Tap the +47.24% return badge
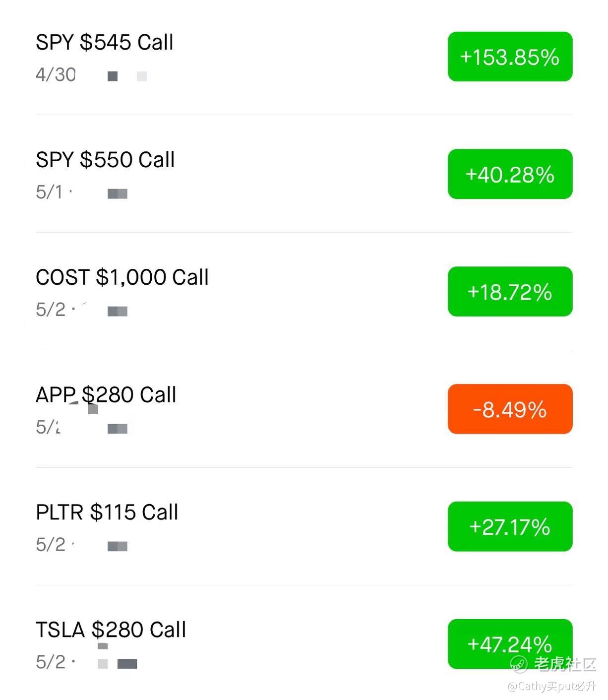Screen dimensions: 608x700 click(x=510, y=644)
